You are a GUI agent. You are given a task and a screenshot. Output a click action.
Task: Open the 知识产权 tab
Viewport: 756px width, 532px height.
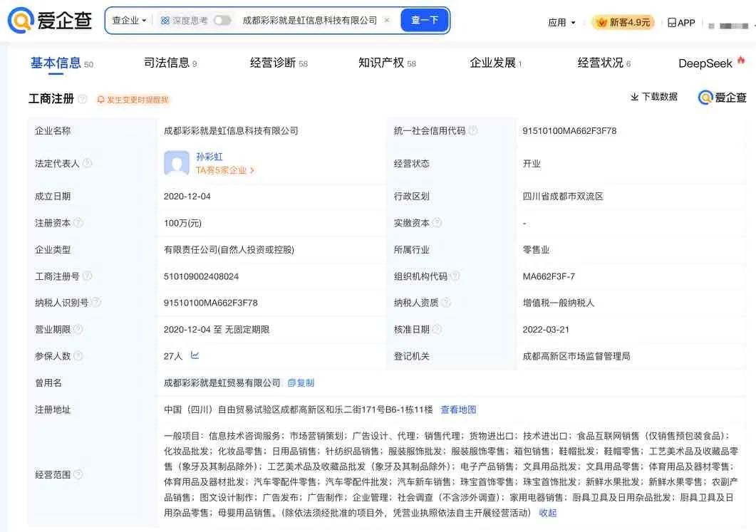click(380, 63)
